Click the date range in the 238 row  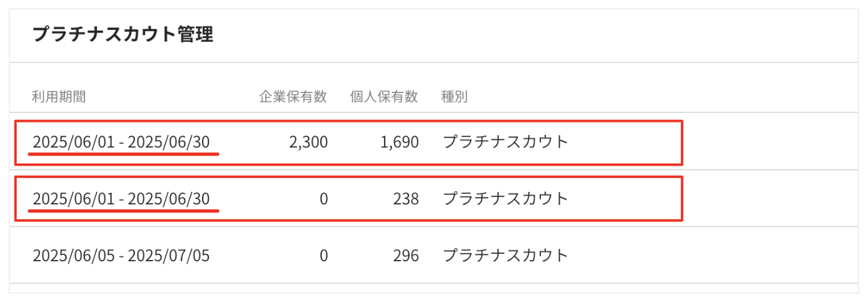tap(121, 199)
